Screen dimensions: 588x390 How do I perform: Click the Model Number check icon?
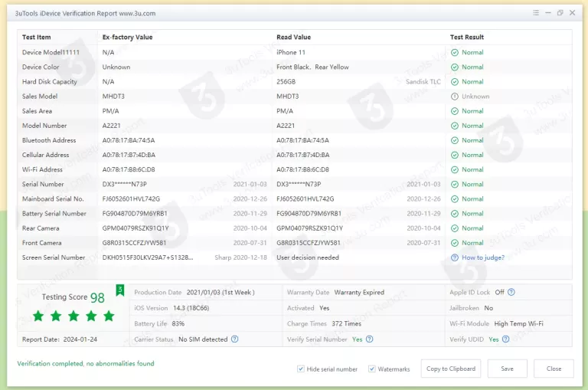[x=455, y=126]
